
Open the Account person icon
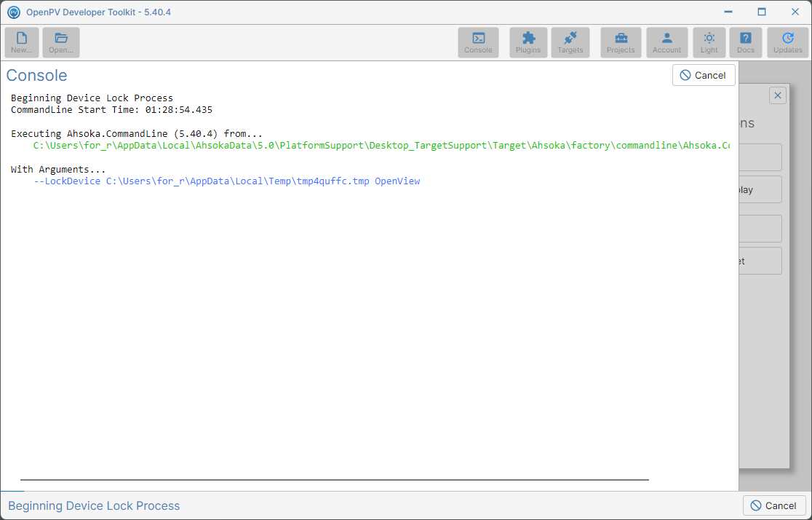click(667, 42)
